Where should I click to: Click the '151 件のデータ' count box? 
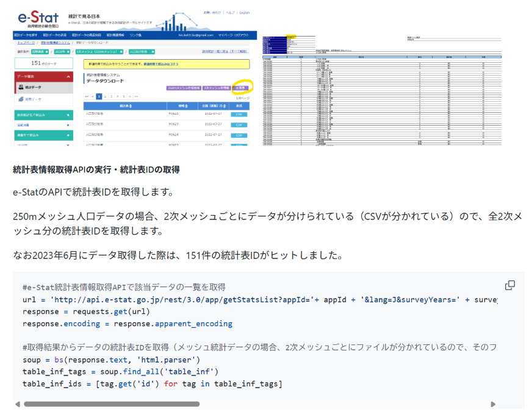click(x=44, y=63)
